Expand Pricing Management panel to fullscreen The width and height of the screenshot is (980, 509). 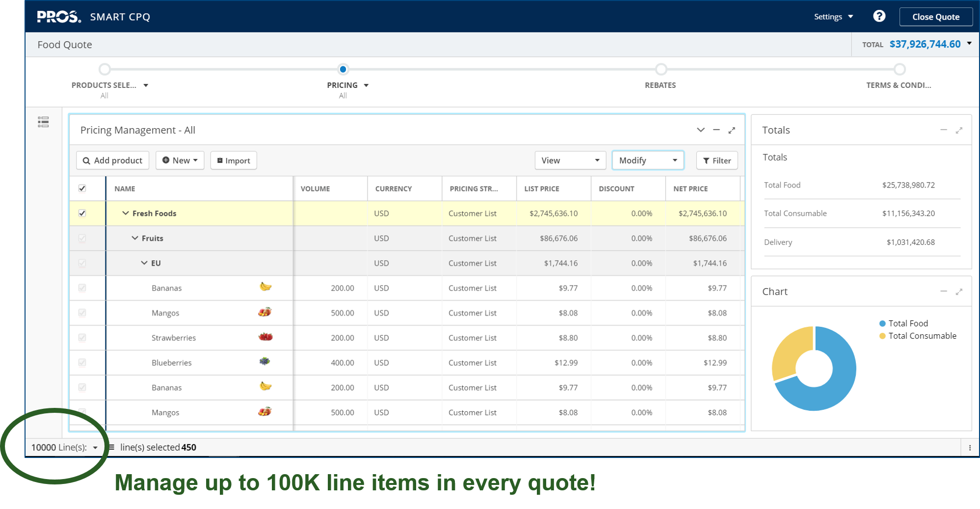(732, 130)
